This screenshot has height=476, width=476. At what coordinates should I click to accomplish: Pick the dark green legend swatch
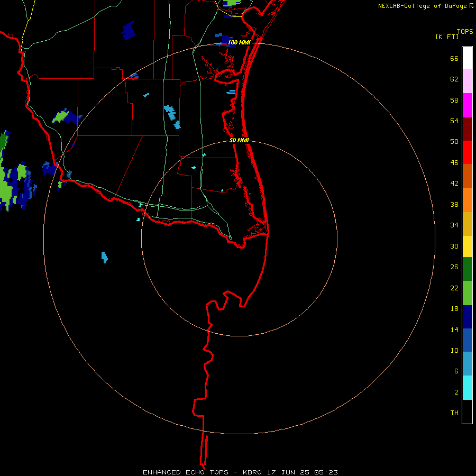coord(467,269)
